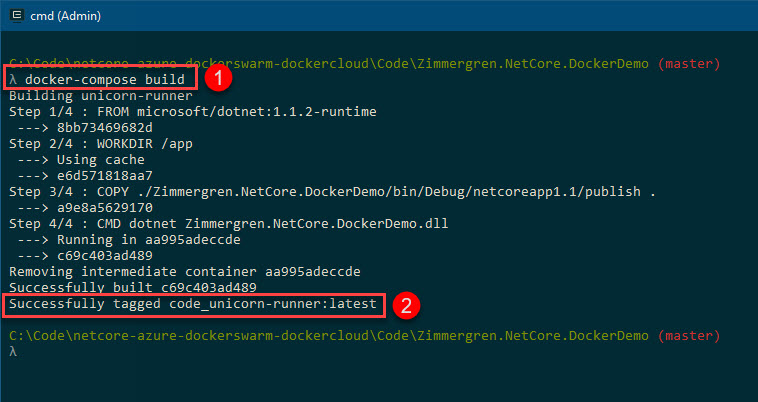Click the "Step 3/4 : COPY" publish line

(x=332, y=191)
